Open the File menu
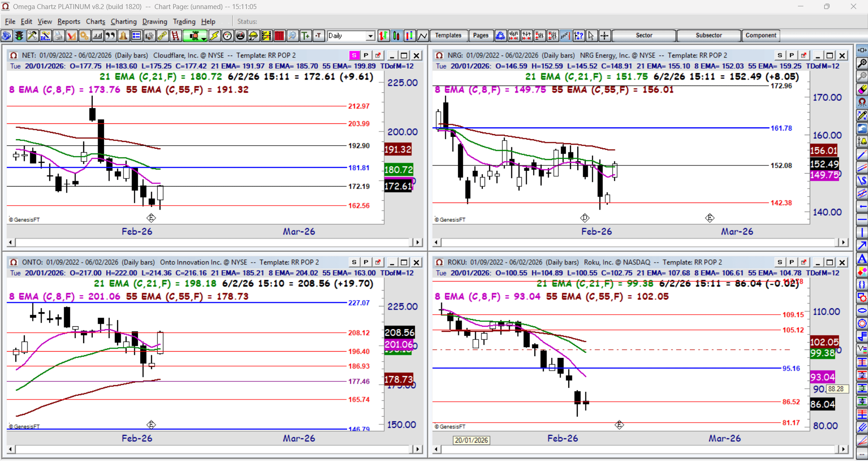The width and height of the screenshot is (868, 461). tap(10, 21)
